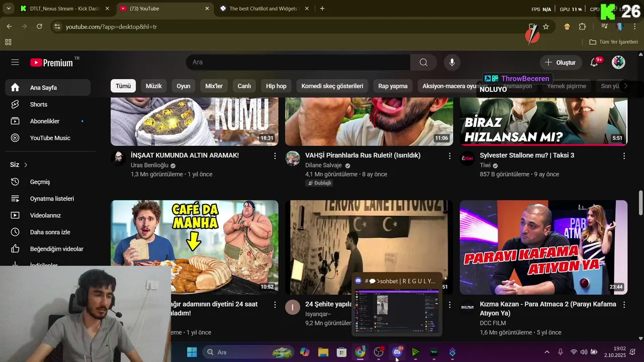
Task: Open the Copilot taskbar icon
Action: 305,352
